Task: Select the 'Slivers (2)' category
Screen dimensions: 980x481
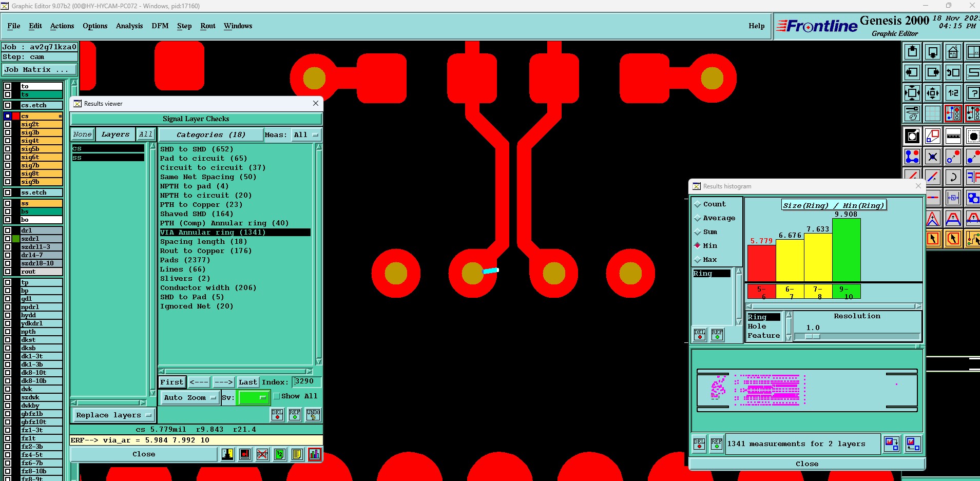Action: click(x=185, y=278)
